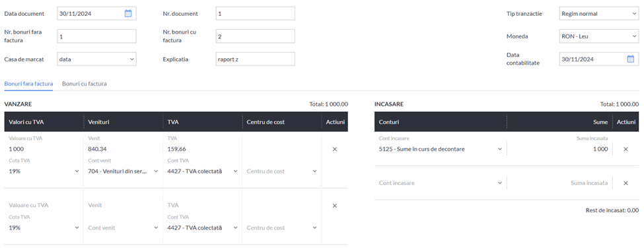Focus the Nr. bonuri cu factura field
The width and height of the screenshot is (644, 248).
tap(255, 36)
